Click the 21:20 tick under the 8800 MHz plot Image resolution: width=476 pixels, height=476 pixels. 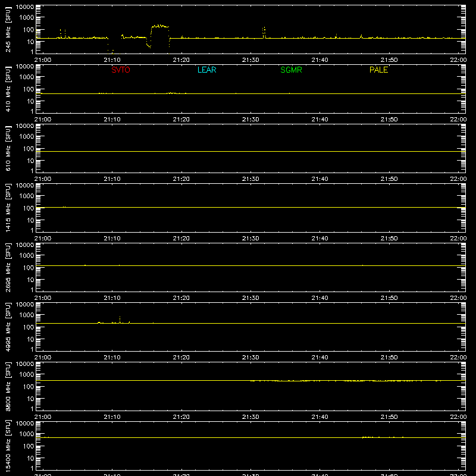pos(181,417)
